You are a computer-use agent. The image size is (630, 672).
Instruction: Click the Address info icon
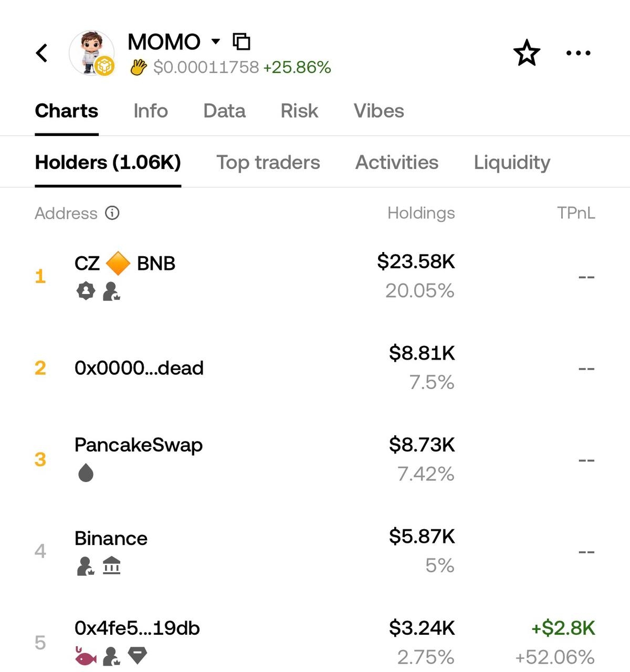click(x=112, y=213)
